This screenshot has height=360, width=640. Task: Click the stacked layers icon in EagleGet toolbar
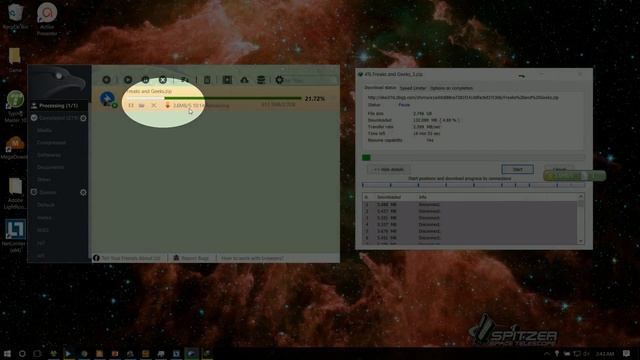pos(261,80)
